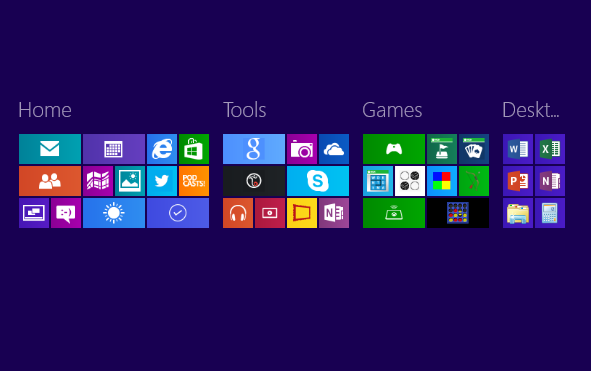The width and height of the screenshot is (591, 371).
Task: Open the Windows Store shopping bag tile
Action: point(194,149)
